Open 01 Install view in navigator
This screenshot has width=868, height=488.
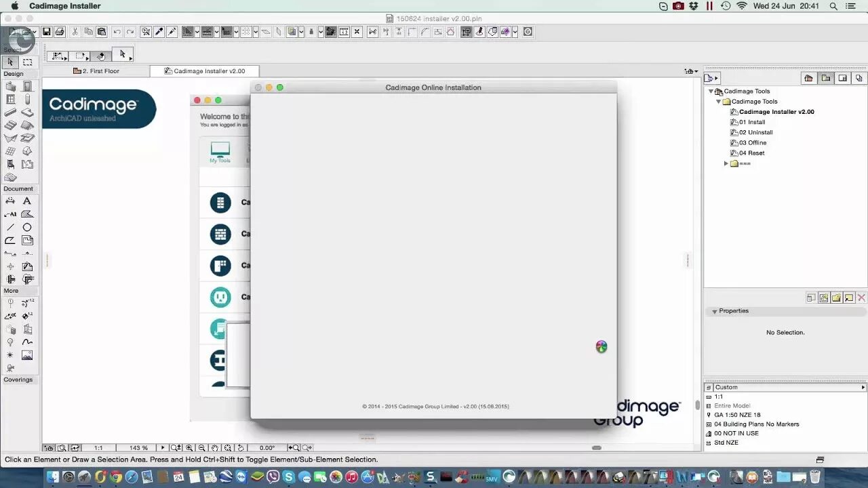click(x=752, y=122)
